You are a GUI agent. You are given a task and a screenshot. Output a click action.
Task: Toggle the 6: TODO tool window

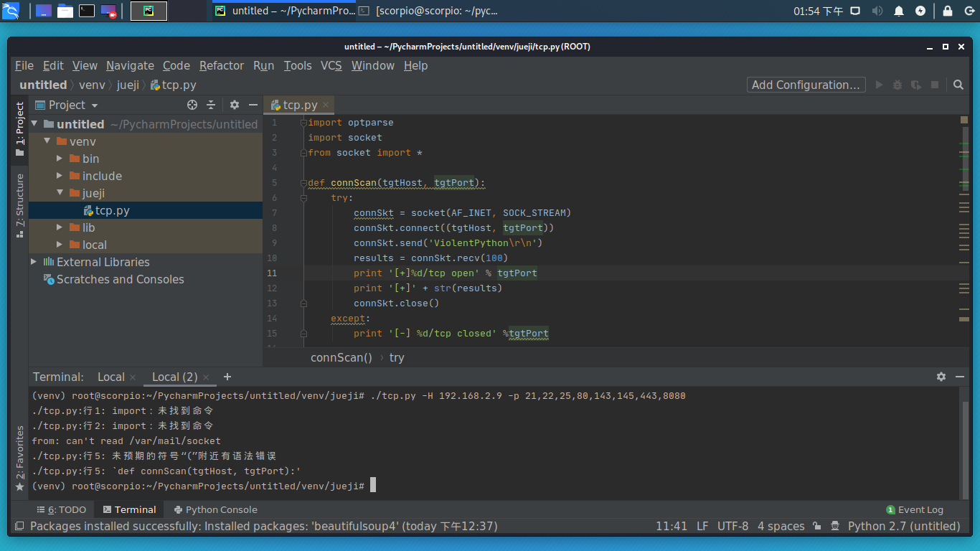pyautogui.click(x=62, y=509)
